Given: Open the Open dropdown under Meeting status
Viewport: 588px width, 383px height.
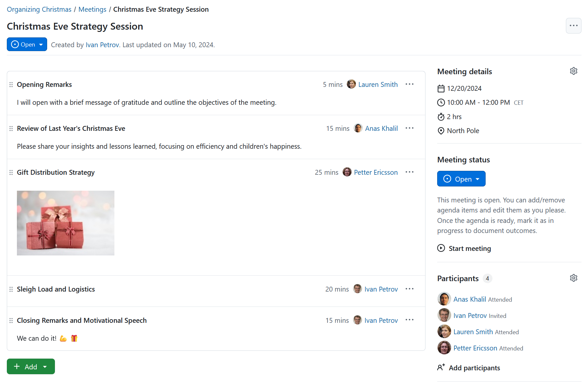Looking at the screenshot, I should click(477, 179).
